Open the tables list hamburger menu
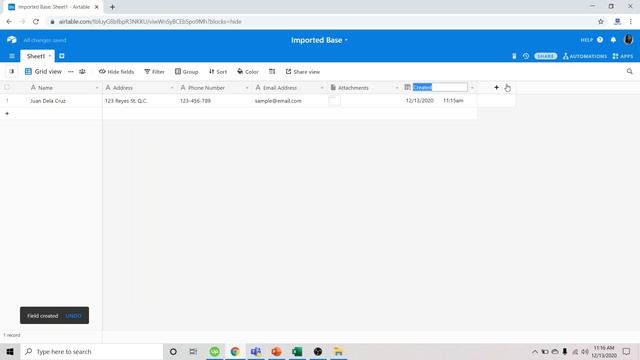 tap(12, 56)
